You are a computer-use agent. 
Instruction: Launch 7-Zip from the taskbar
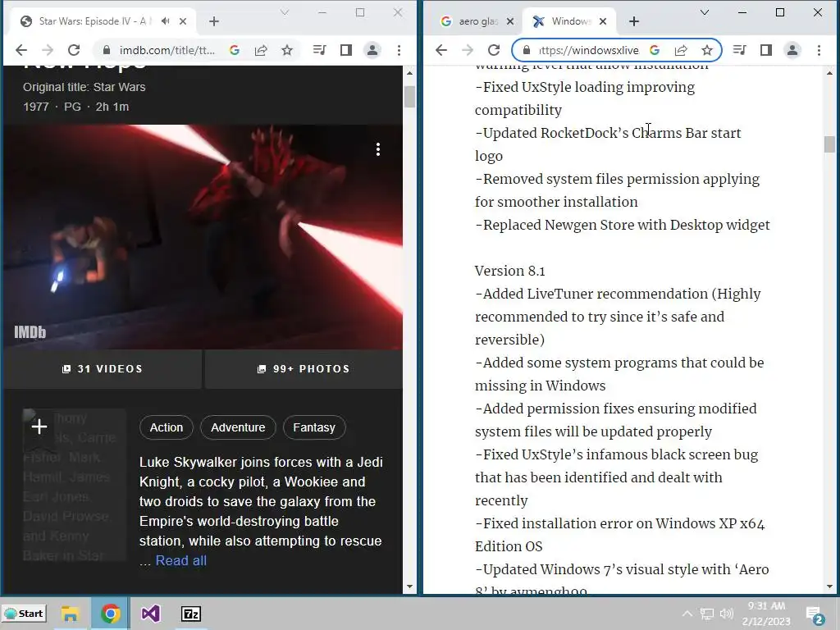191,614
